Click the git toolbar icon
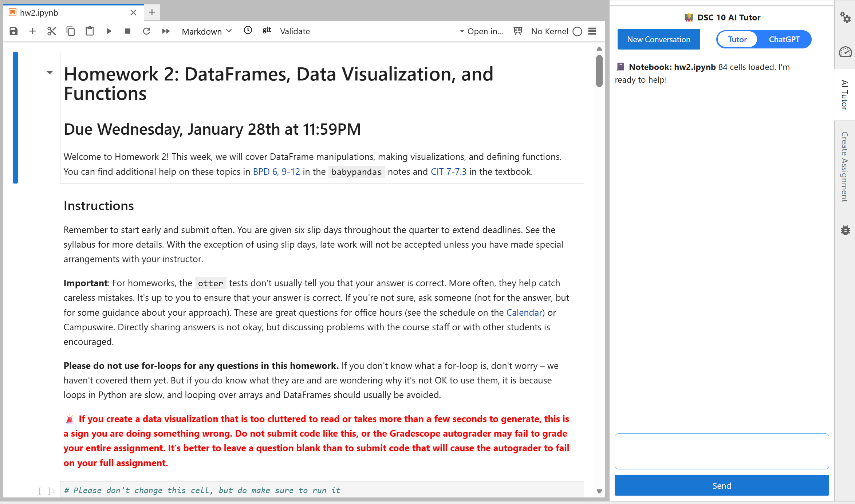The width and height of the screenshot is (855, 504). (267, 31)
